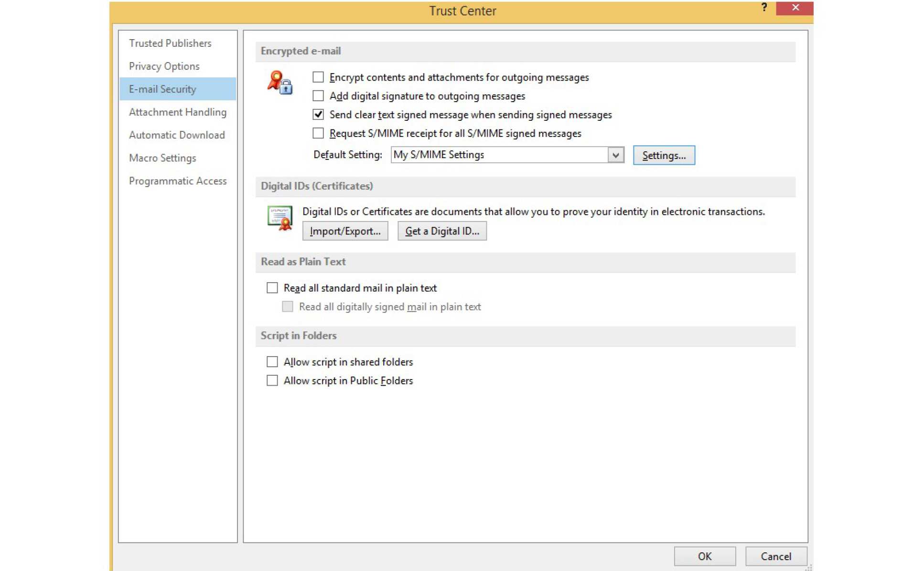The height and width of the screenshot is (571, 924).
Task: Switch to Attachment Handling section
Action: (x=178, y=112)
